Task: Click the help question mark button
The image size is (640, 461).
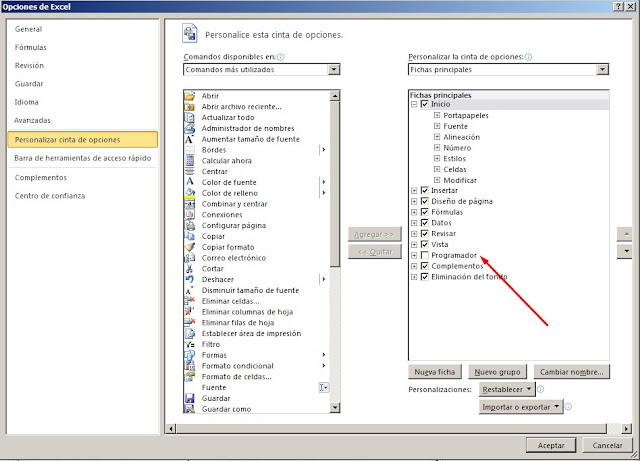Action: (x=619, y=6)
